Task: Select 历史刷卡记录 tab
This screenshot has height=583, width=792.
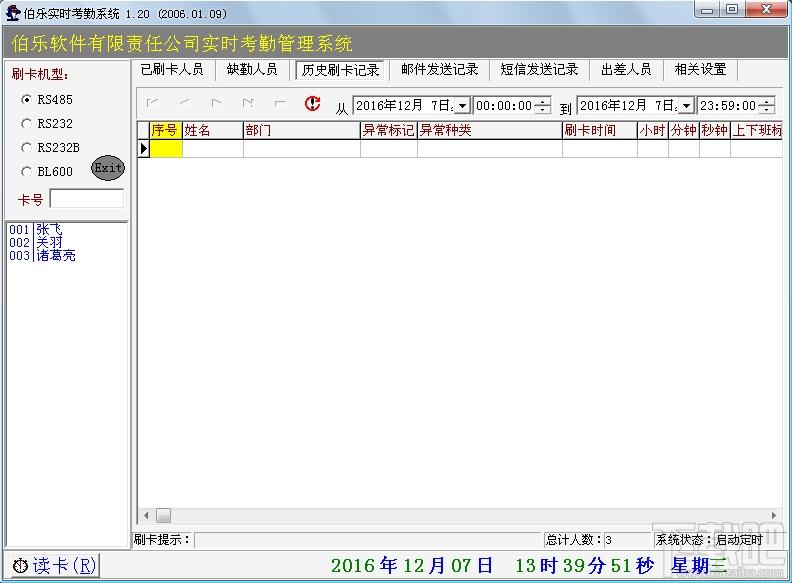Action: click(x=340, y=70)
